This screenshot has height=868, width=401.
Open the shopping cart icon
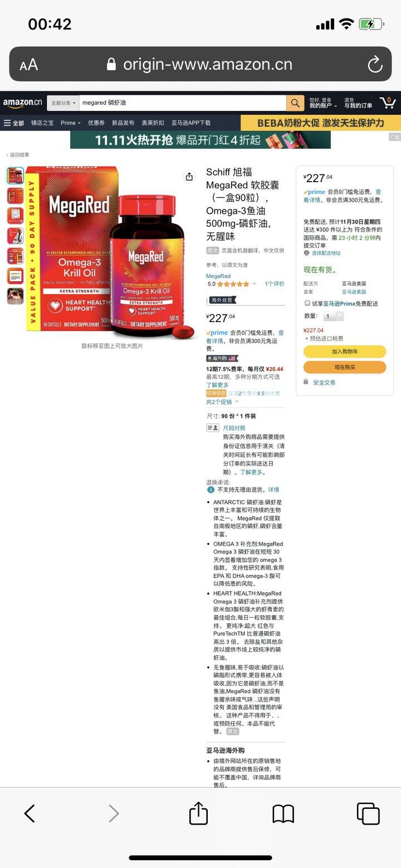coord(388,103)
